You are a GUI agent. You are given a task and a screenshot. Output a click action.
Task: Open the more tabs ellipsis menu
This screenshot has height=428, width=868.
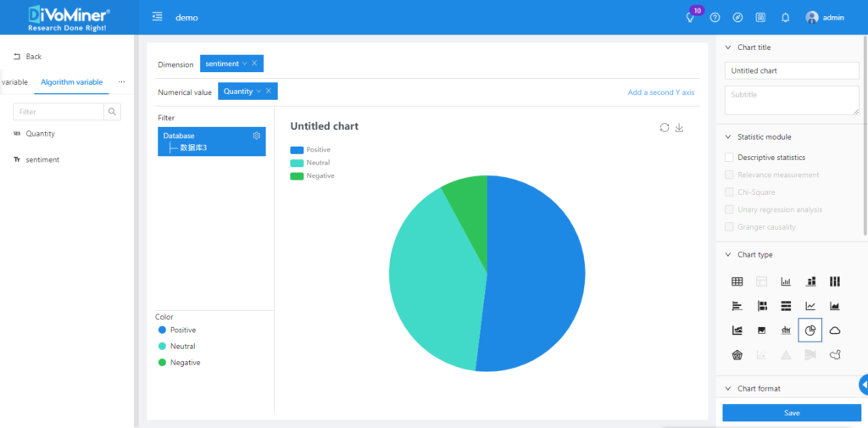121,82
